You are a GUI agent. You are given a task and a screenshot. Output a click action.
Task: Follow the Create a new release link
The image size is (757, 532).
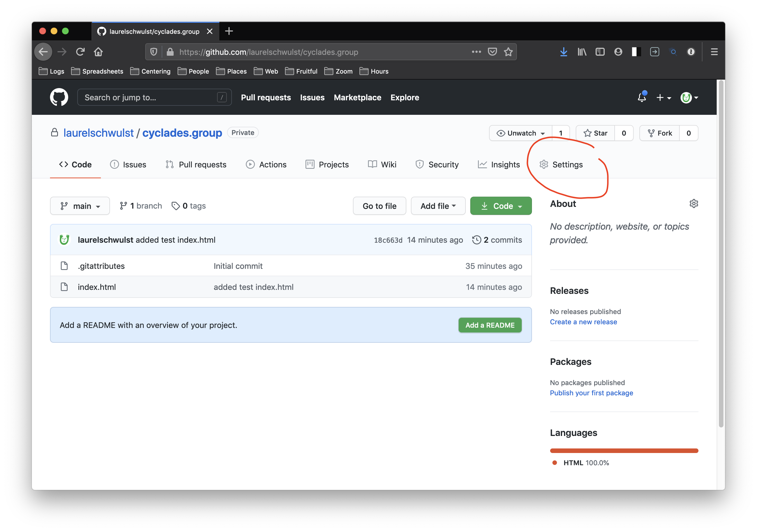point(583,322)
